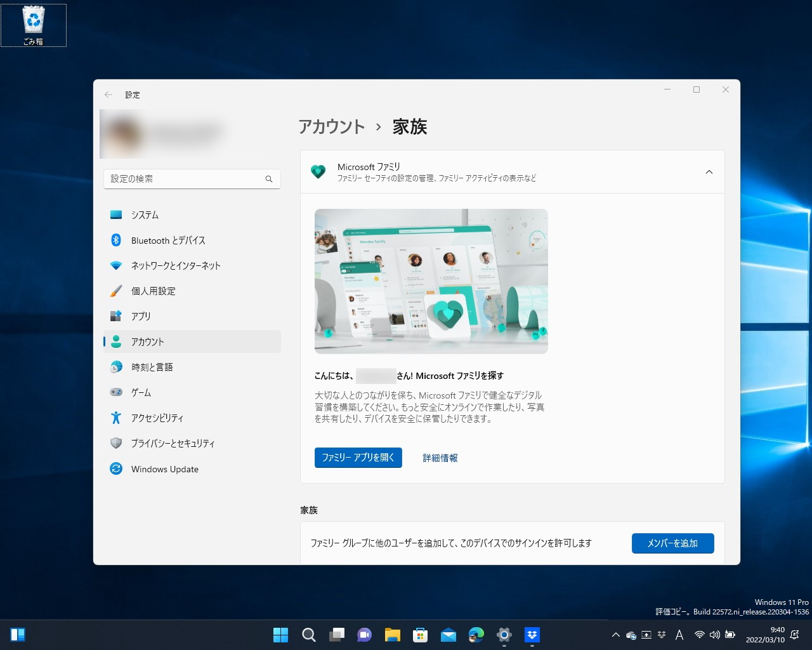Open Windows Update in the sidebar
The width and height of the screenshot is (812, 650).
pos(164,468)
